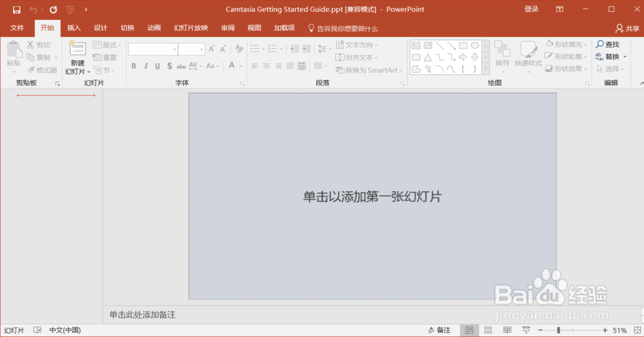Screen dimensions: 644x337
Task: Click the 新建幻灯片 icon
Action: (x=77, y=49)
